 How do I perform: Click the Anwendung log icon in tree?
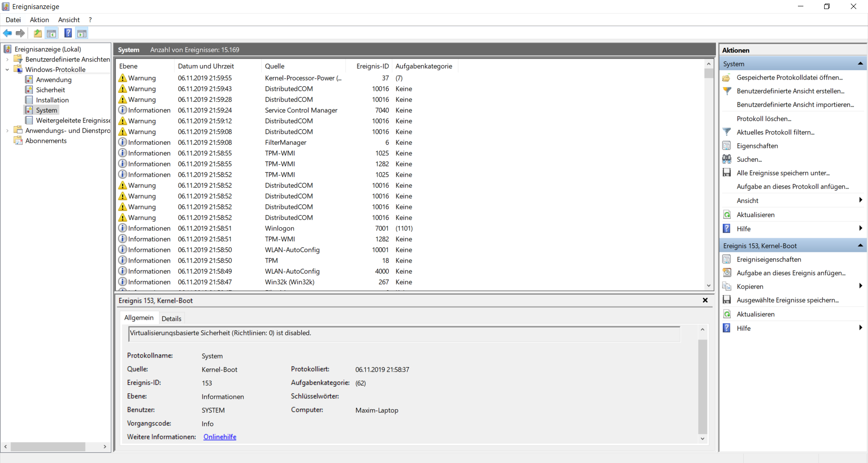pos(29,80)
